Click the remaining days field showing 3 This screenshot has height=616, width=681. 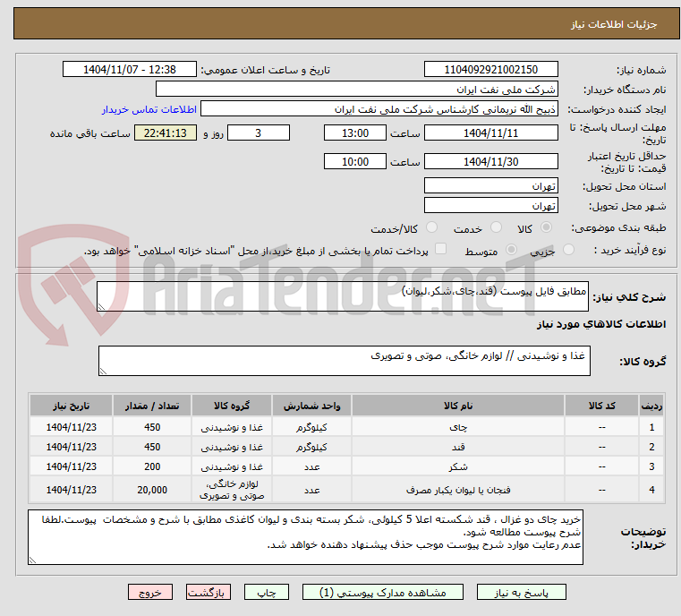point(259,133)
